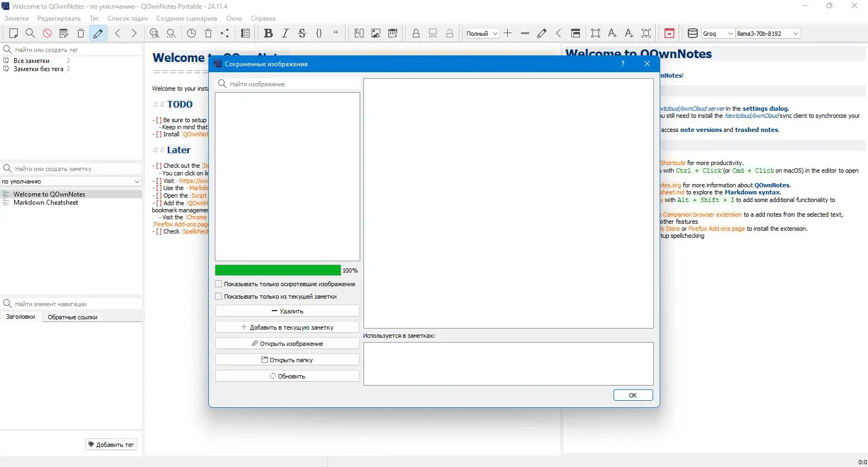Apply bold formatting with B icon

tap(268, 33)
